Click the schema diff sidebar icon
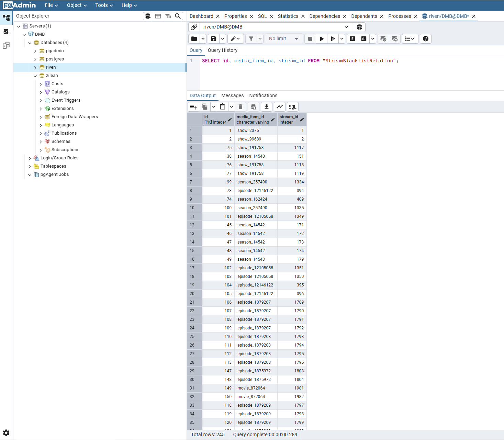This screenshot has height=440, width=504. 6,46
